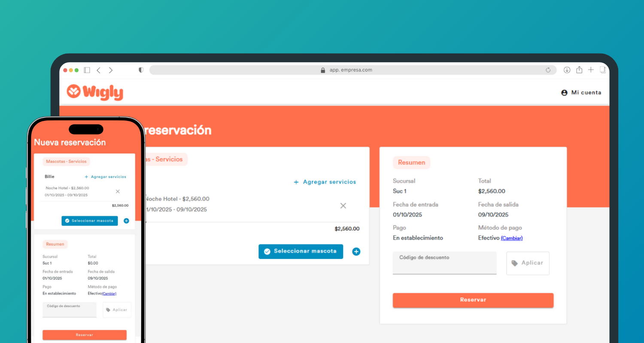The image size is (644, 343).
Task: Click the browser share icon
Action: [579, 70]
